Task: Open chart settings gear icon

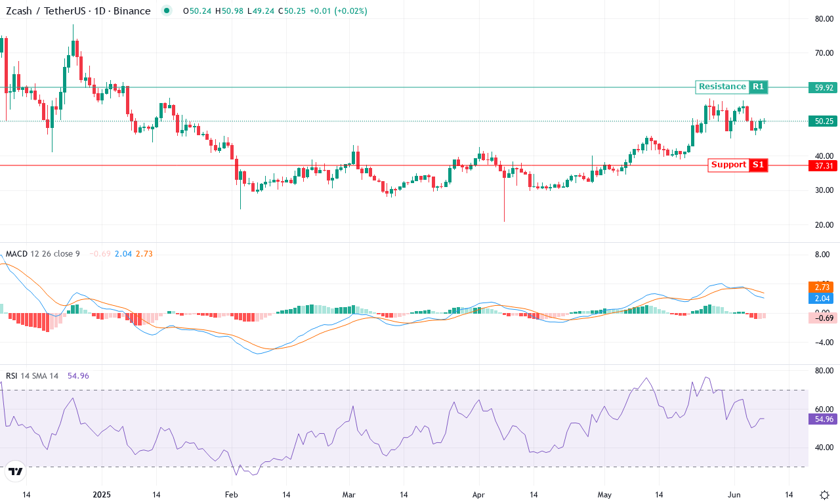Action: pos(824,495)
